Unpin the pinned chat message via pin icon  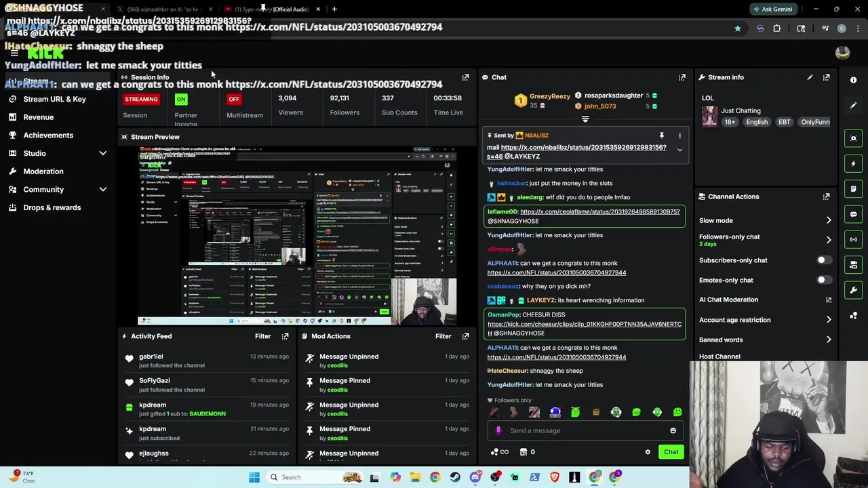pyautogui.click(x=662, y=136)
